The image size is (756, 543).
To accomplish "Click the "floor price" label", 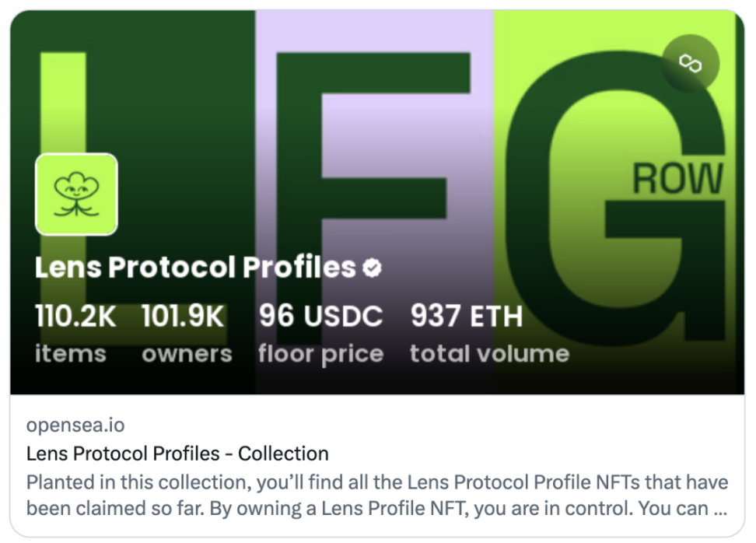I will point(320,354).
